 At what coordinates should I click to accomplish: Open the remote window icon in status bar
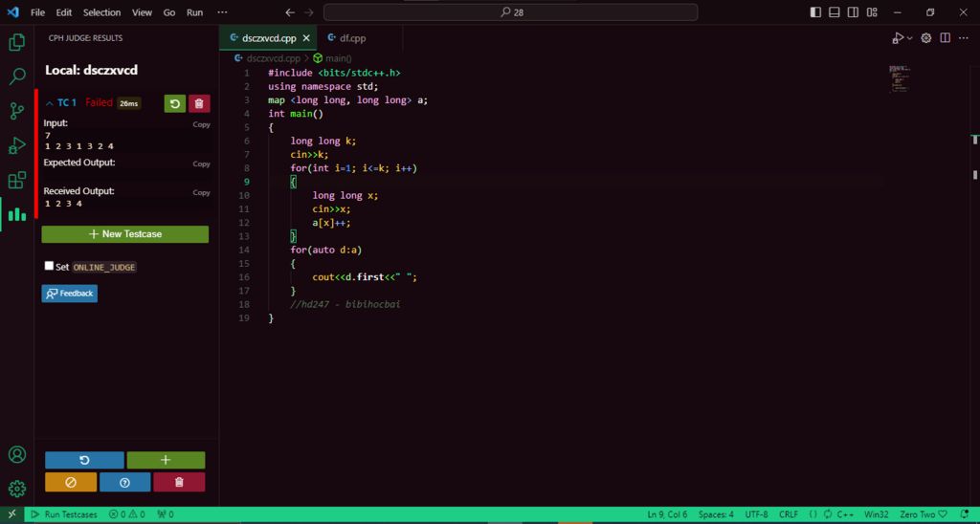(x=11, y=514)
